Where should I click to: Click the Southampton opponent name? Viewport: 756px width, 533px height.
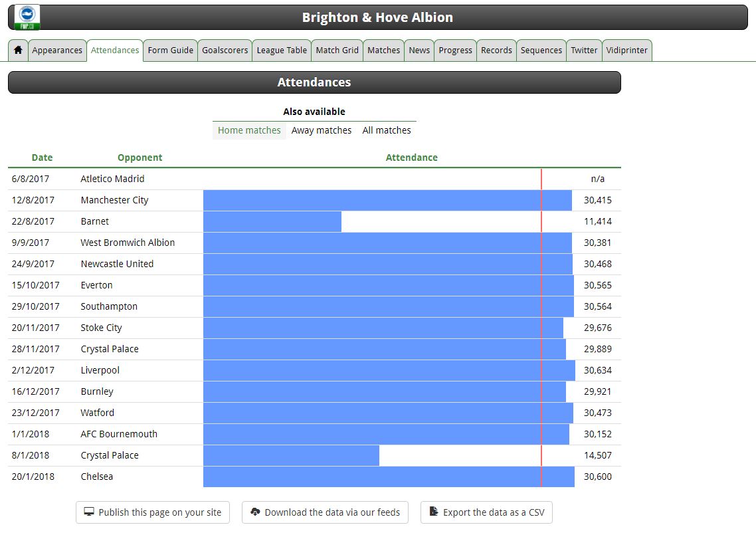(x=109, y=306)
